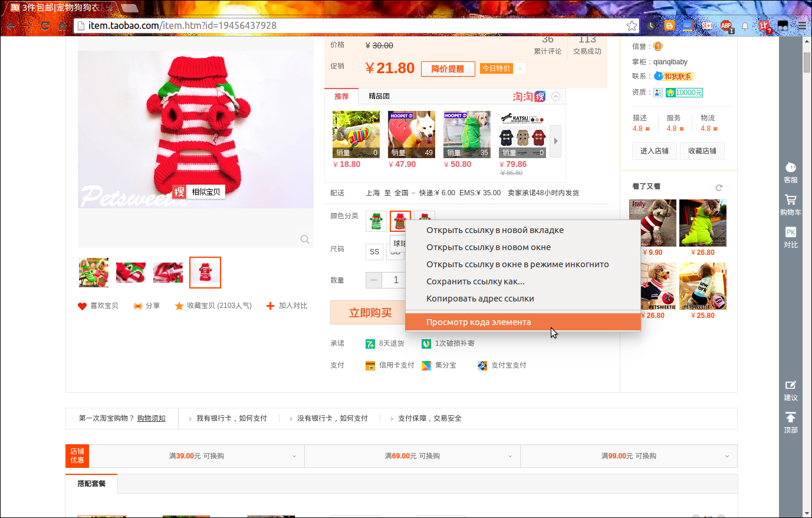Viewport: 812px width, 518px height.
Task: Bookmark page with star icon
Action: pyautogui.click(x=632, y=26)
